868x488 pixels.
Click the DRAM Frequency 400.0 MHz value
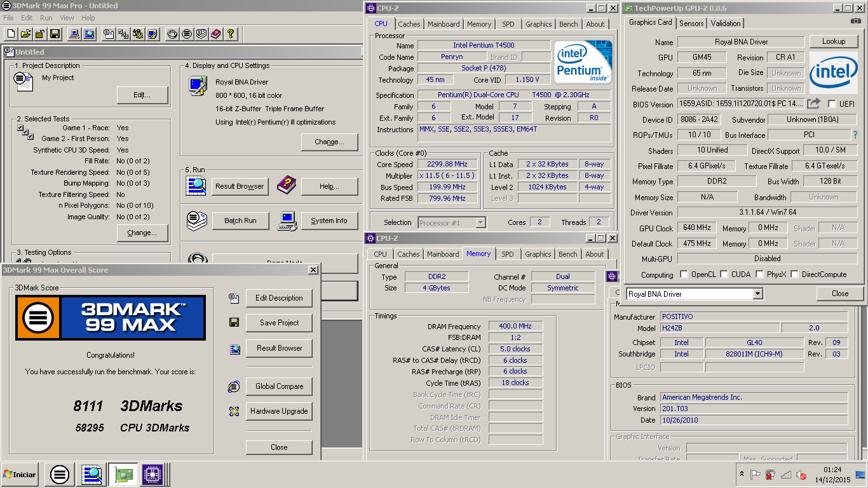click(x=515, y=326)
